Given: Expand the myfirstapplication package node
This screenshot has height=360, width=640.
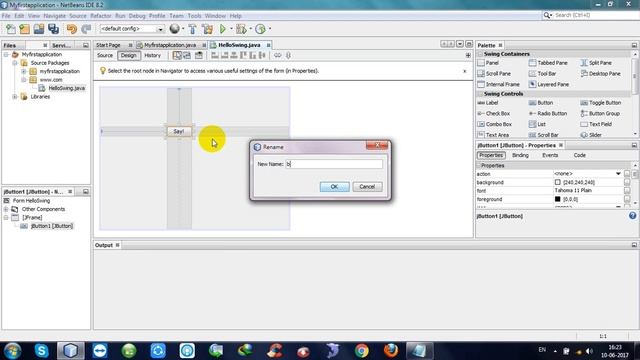Looking at the screenshot, I should (x=24, y=71).
